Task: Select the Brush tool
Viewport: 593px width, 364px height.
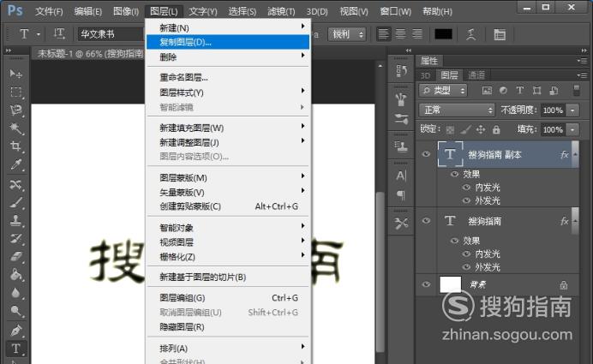Action: [15, 203]
